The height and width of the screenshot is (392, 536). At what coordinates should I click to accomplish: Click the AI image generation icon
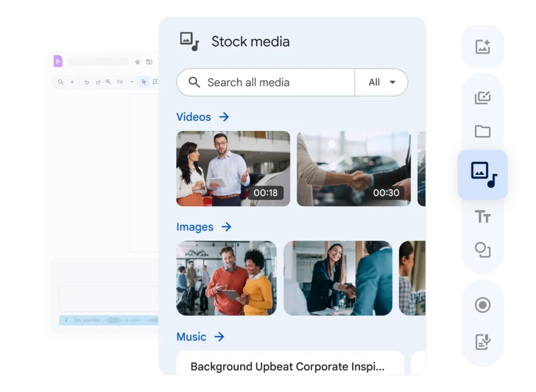483,46
